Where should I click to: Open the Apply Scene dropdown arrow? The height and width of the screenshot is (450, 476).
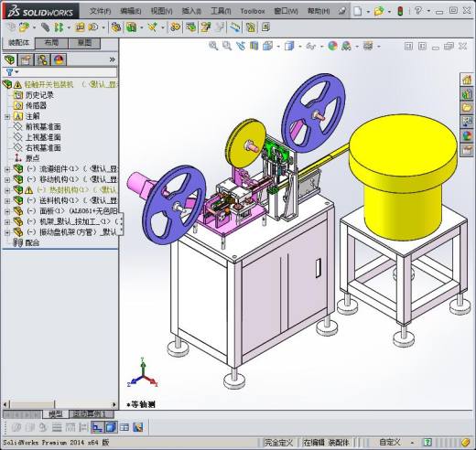(x=357, y=47)
